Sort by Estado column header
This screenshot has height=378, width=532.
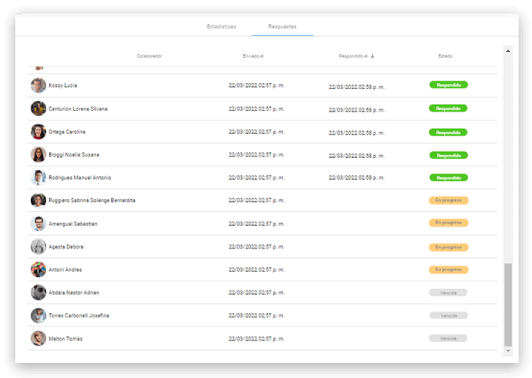coord(445,56)
